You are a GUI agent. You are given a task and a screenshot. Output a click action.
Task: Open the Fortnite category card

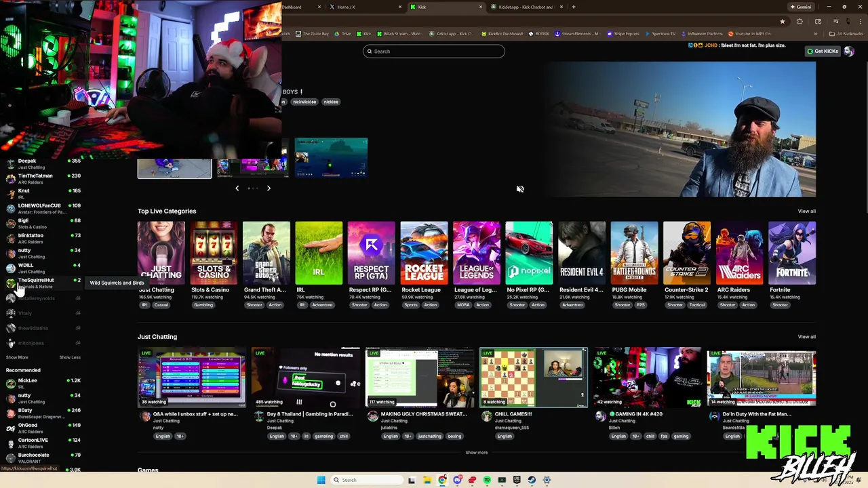point(792,253)
